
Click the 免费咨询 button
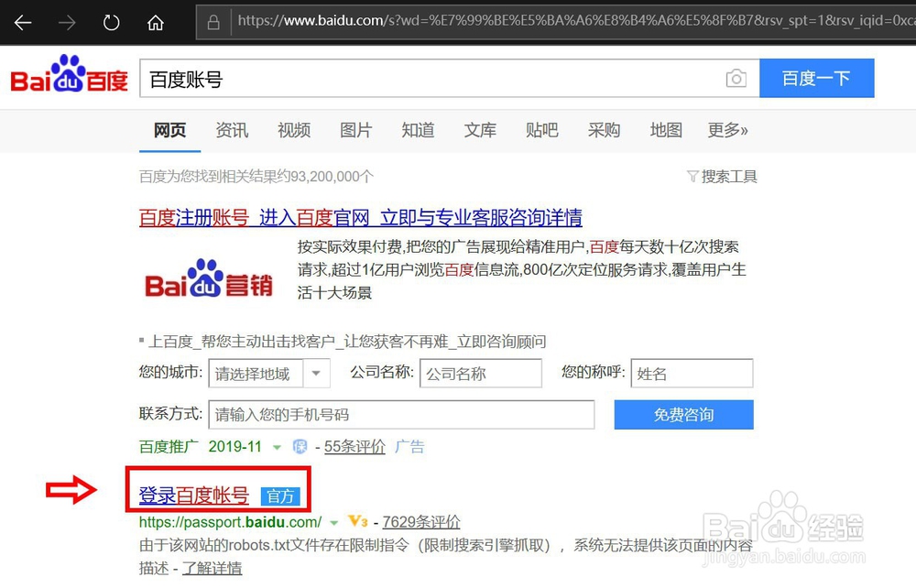pos(683,415)
